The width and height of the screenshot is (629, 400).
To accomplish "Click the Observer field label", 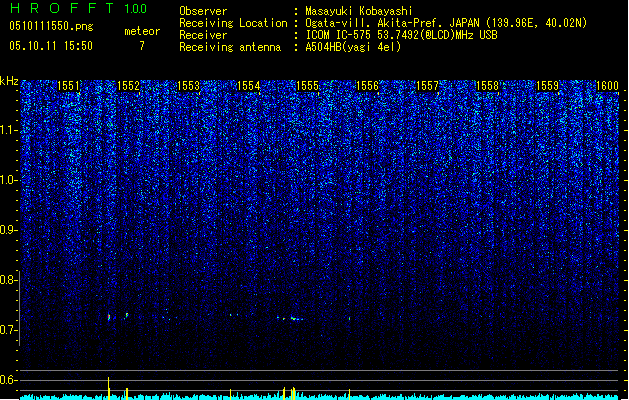I will click(x=203, y=11).
